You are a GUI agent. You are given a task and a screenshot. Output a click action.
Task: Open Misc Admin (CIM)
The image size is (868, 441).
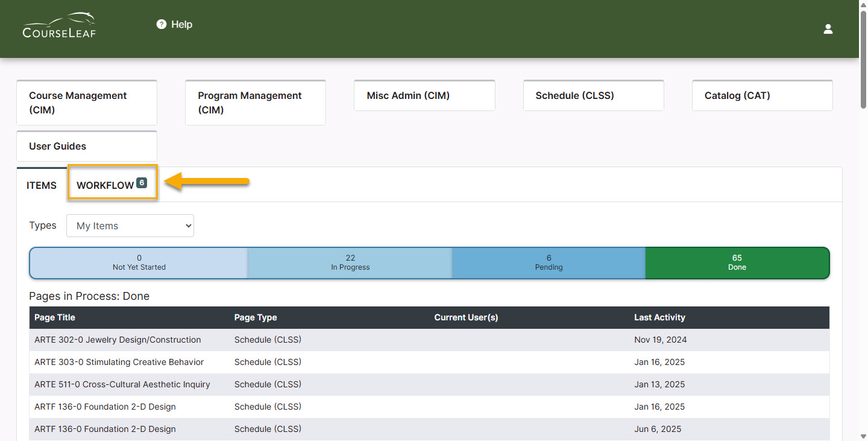[424, 95]
